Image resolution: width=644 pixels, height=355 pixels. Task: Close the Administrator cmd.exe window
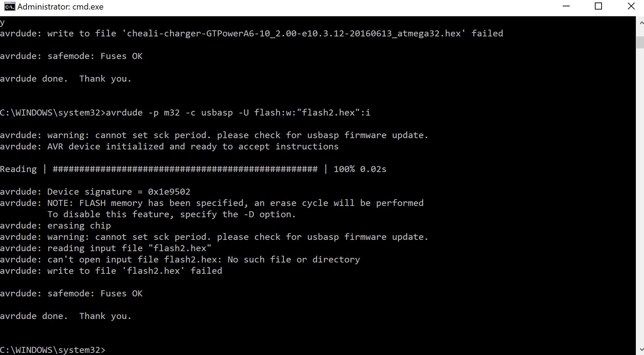tap(631, 7)
